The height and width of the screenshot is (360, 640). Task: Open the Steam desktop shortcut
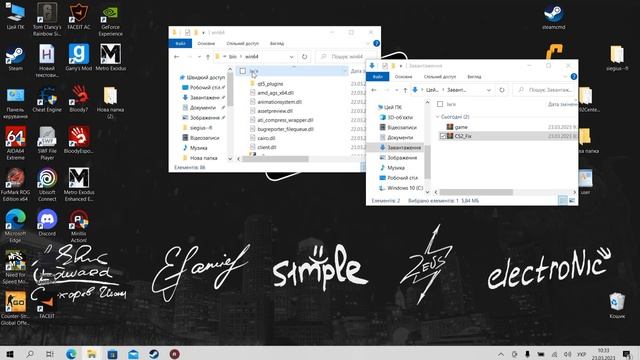pyautogui.click(x=16, y=59)
